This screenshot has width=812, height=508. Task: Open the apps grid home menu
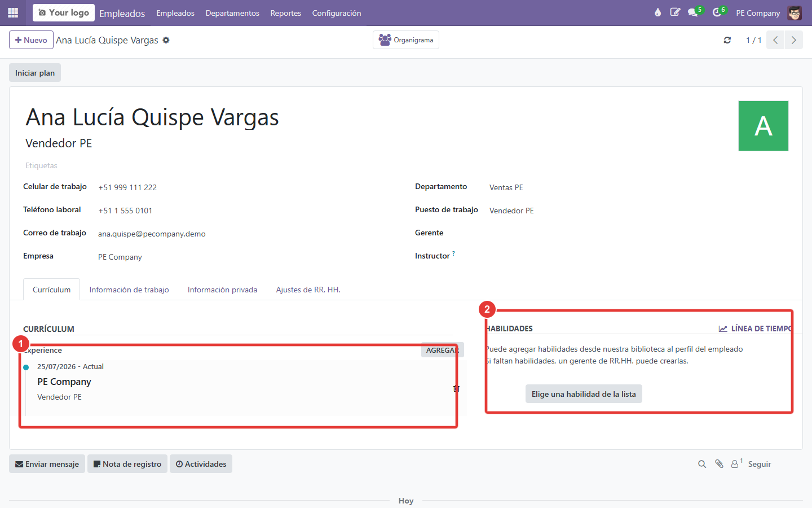pos(13,12)
